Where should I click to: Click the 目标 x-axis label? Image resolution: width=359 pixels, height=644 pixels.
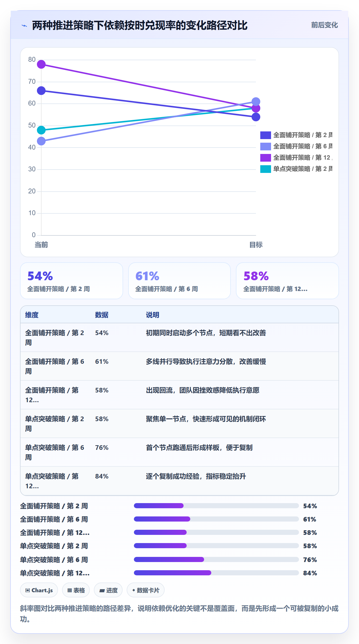pyautogui.click(x=256, y=245)
